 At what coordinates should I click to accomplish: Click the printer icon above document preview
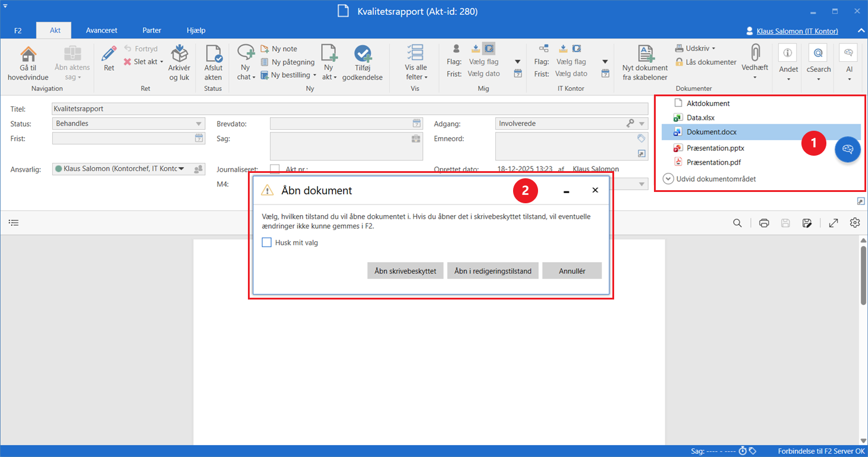tap(765, 223)
